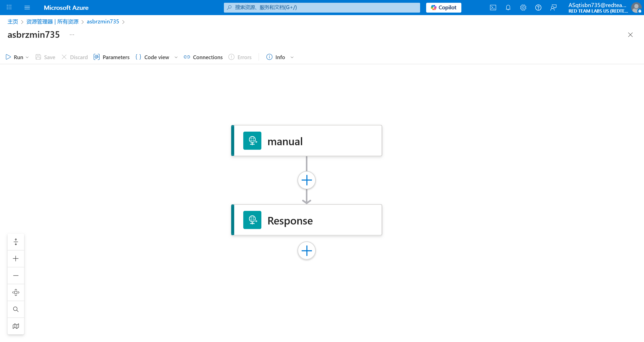Expand the Run dropdown arrow
644x342 pixels.
point(27,57)
